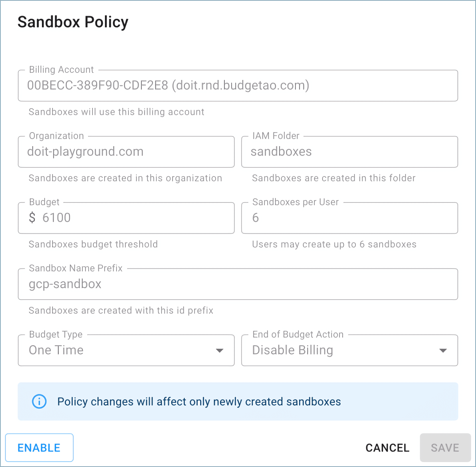The height and width of the screenshot is (467, 476).
Task: Select the Organization input field
Action: click(126, 152)
